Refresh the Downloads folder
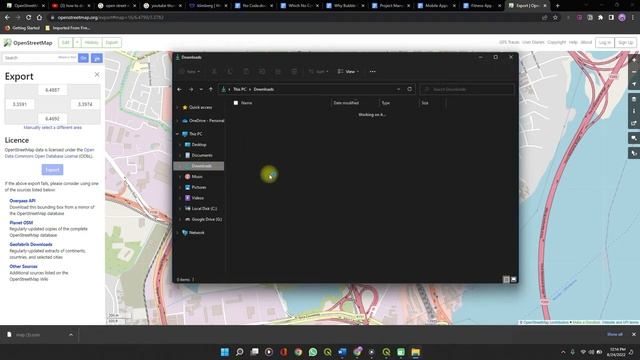 [x=410, y=89]
